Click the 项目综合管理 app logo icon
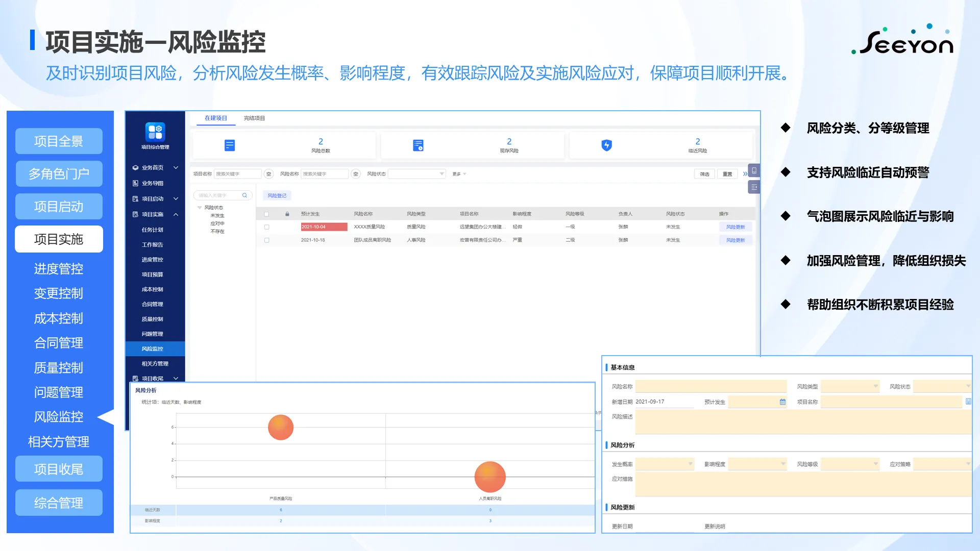The image size is (980, 551). pyautogui.click(x=155, y=132)
